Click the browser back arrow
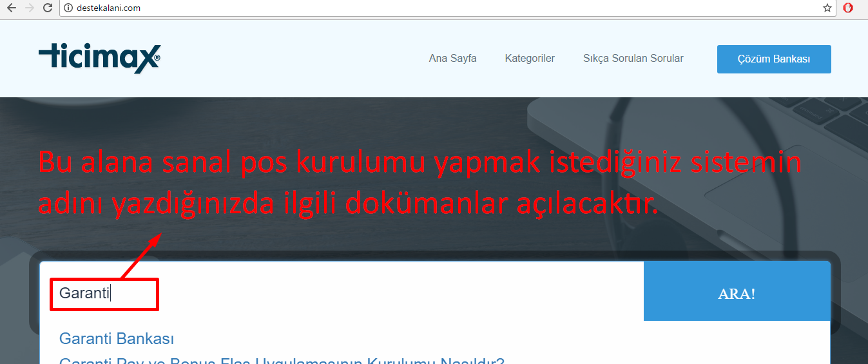Screen dimensions: 868x364 point(11,8)
